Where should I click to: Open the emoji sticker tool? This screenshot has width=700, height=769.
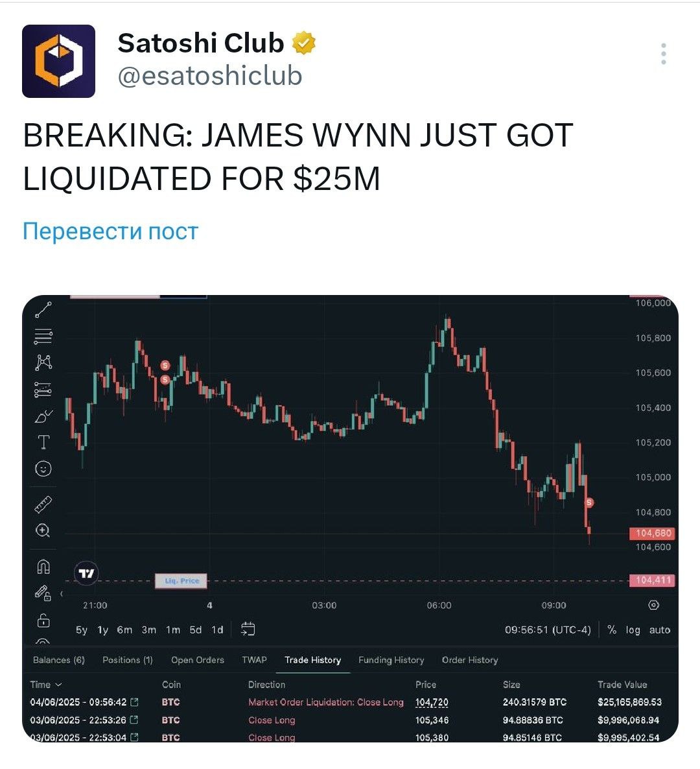pos(43,469)
